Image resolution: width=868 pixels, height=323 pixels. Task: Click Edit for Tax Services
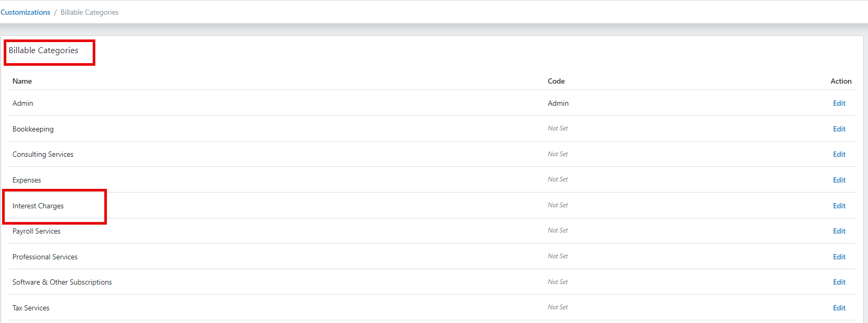click(x=839, y=308)
